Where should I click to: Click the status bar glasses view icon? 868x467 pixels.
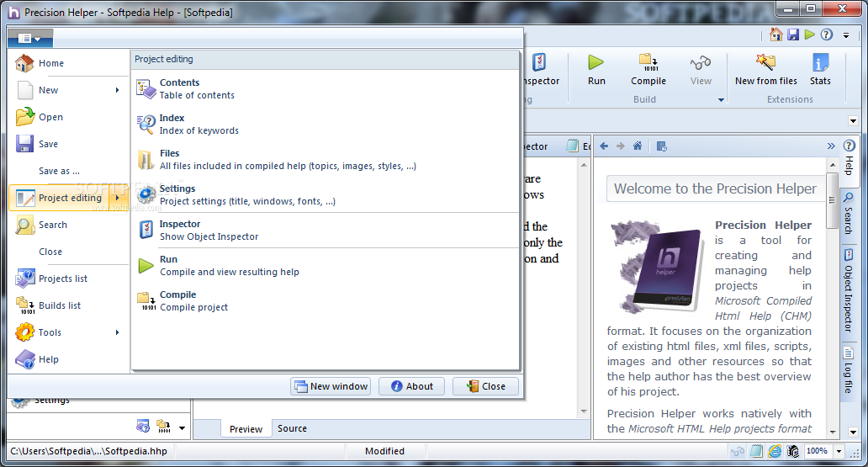pyautogui.click(x=738, y=452)
